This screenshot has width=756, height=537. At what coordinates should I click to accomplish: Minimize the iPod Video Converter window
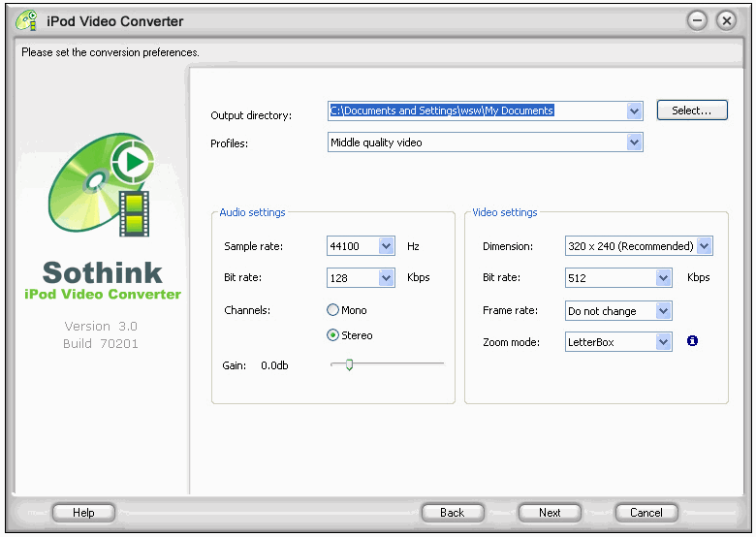tap(697, 20)
